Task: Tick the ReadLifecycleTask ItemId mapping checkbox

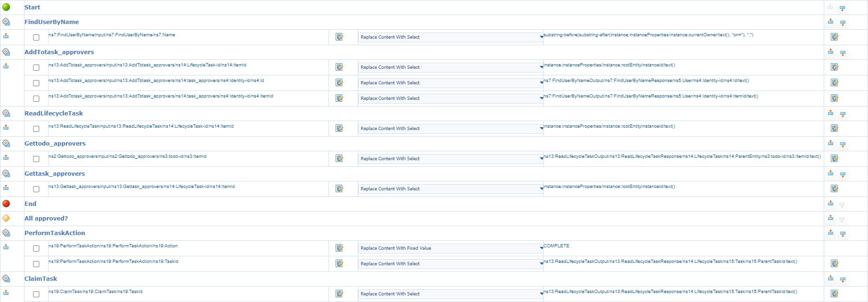Action: (36, 129)
